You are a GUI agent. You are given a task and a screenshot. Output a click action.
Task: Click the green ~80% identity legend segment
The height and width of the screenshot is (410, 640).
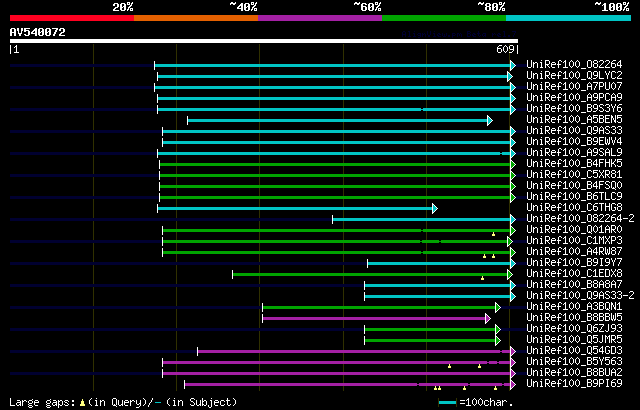(x=444, y=18)
